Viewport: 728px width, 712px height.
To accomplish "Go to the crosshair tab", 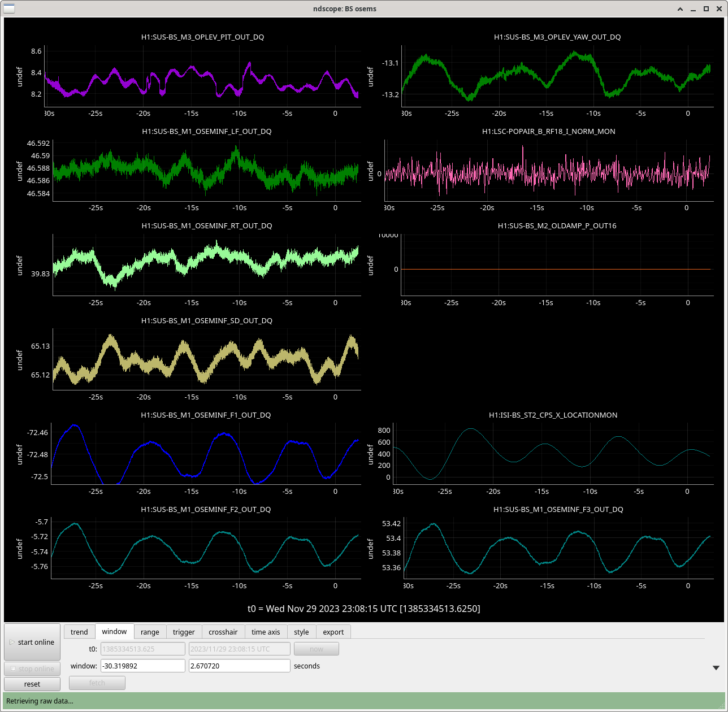I will (x=223, y=632).
